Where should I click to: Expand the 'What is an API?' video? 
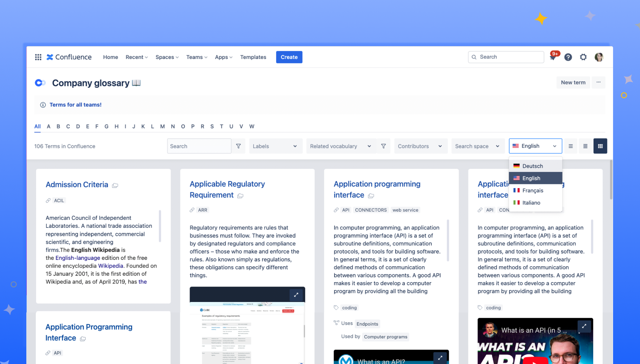tap(440, 358)
